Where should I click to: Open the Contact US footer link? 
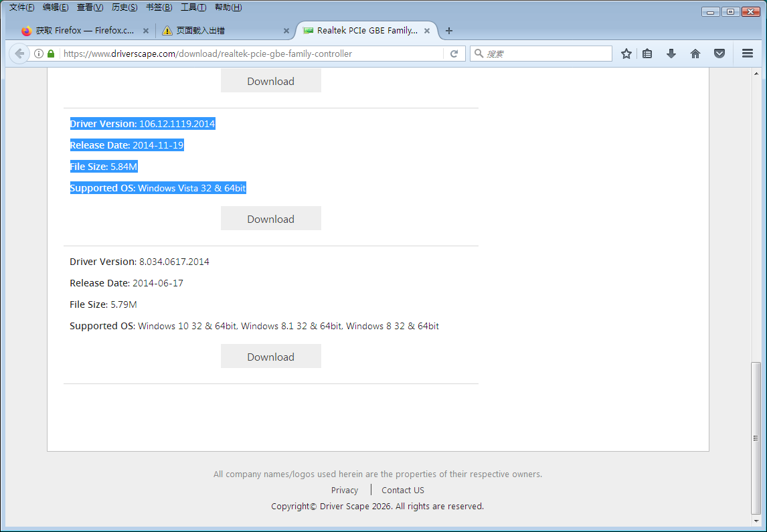[x=403, y=491]
